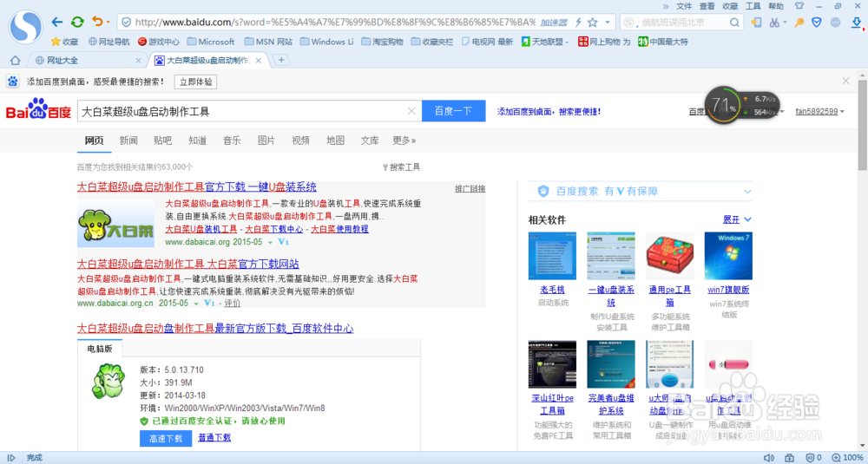Open the scissors tool dropdown arrow
The height and width of the screenshot is (464, 868).
[785, 23]
